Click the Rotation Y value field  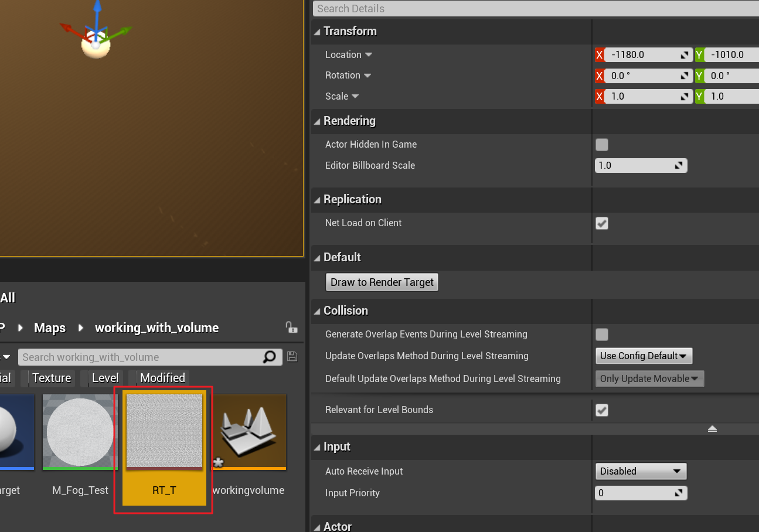(x=732, y=76)
